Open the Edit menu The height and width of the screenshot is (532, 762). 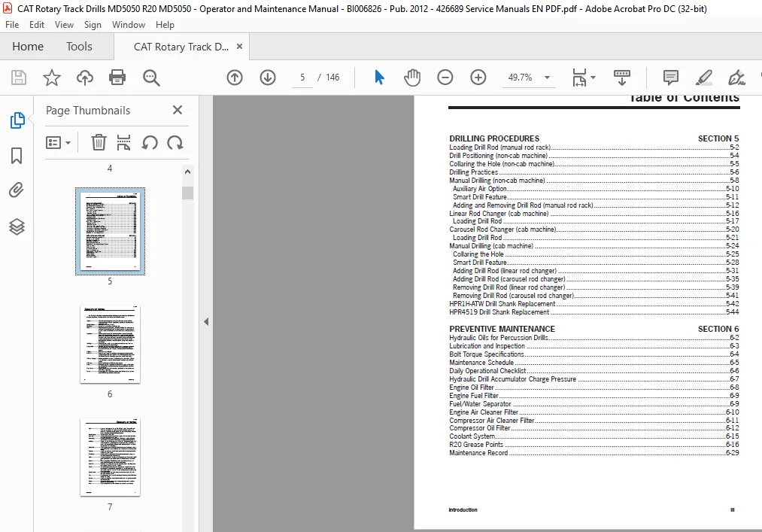click(36, 24)
